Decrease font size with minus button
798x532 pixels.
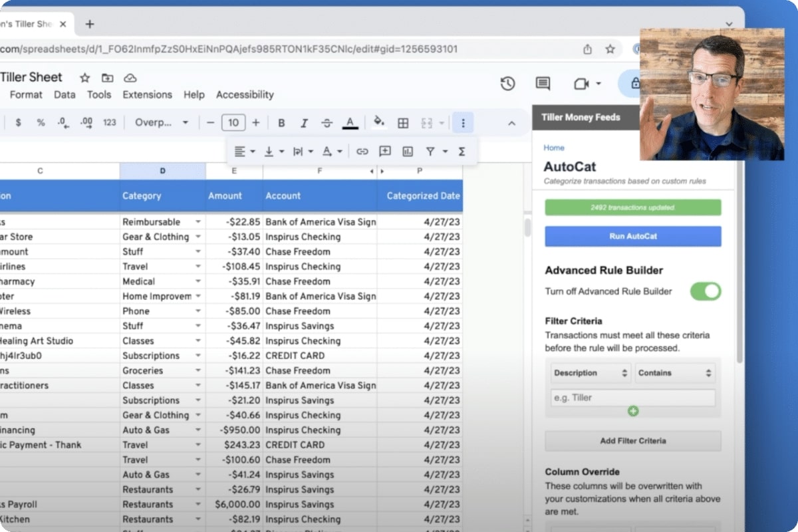coord(211,123)
